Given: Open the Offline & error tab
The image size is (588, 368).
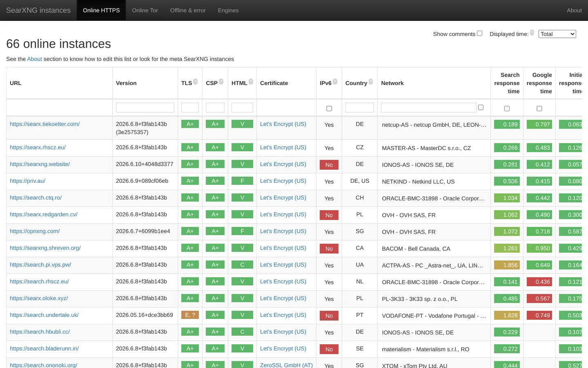Looking at the screenshot, I should click(x=188, y=10).
